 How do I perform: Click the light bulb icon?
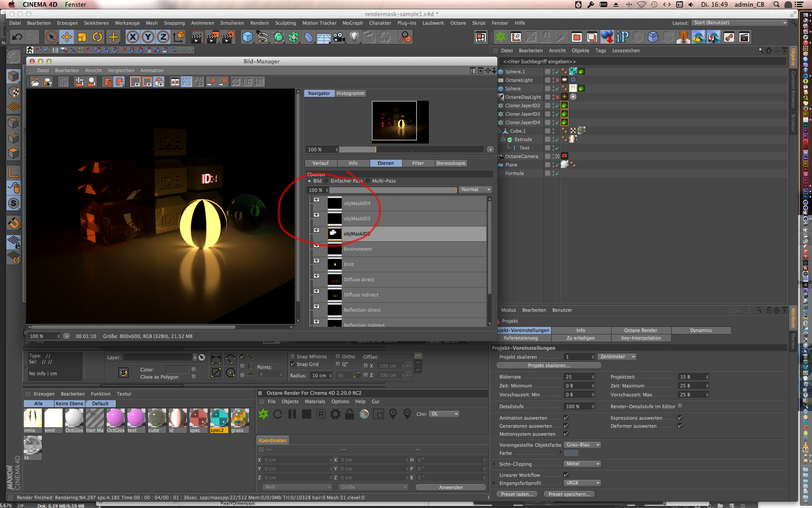click(x=354, y=37)
